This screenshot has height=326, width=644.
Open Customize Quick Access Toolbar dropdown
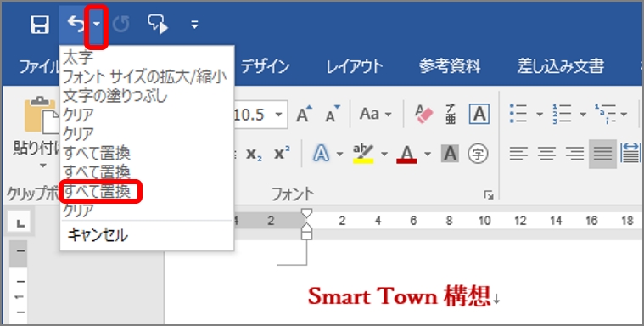click(194, 25)
